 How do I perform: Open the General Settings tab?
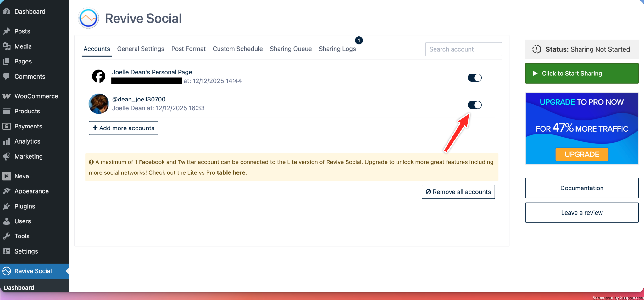coord(141,49)
